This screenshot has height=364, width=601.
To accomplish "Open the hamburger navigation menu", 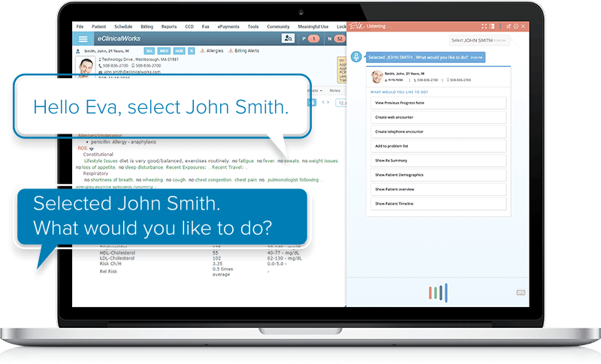I will tap(83, 39).
